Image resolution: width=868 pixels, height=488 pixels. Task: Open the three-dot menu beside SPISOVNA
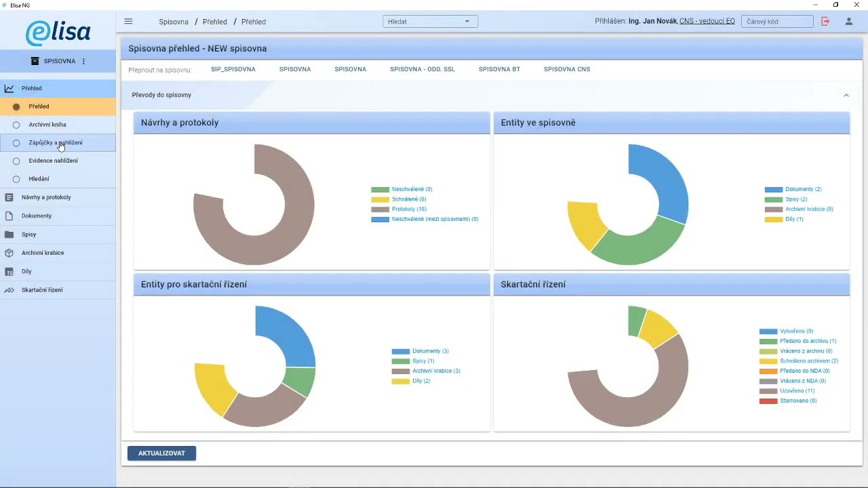click(x=84, y=61)
